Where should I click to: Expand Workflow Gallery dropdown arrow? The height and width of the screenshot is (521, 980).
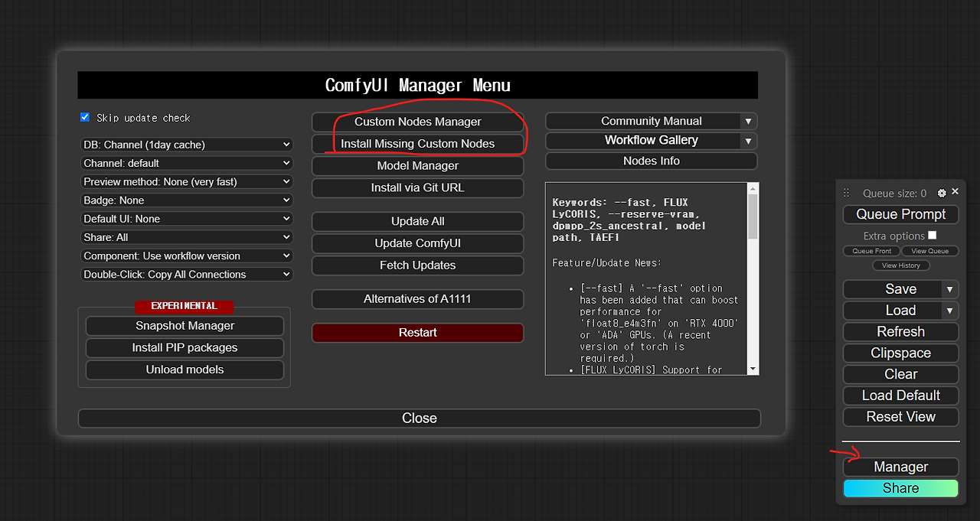click(x=748, y=141)
